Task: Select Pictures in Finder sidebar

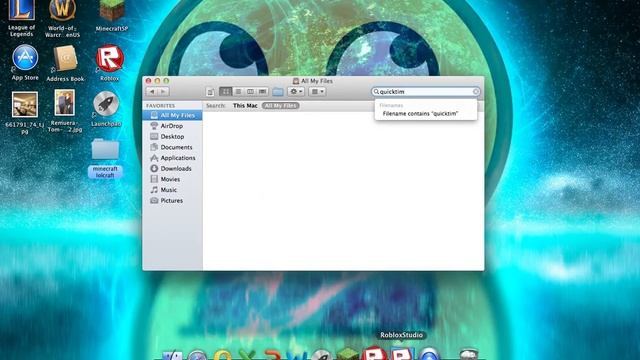Action: [172, 200]
